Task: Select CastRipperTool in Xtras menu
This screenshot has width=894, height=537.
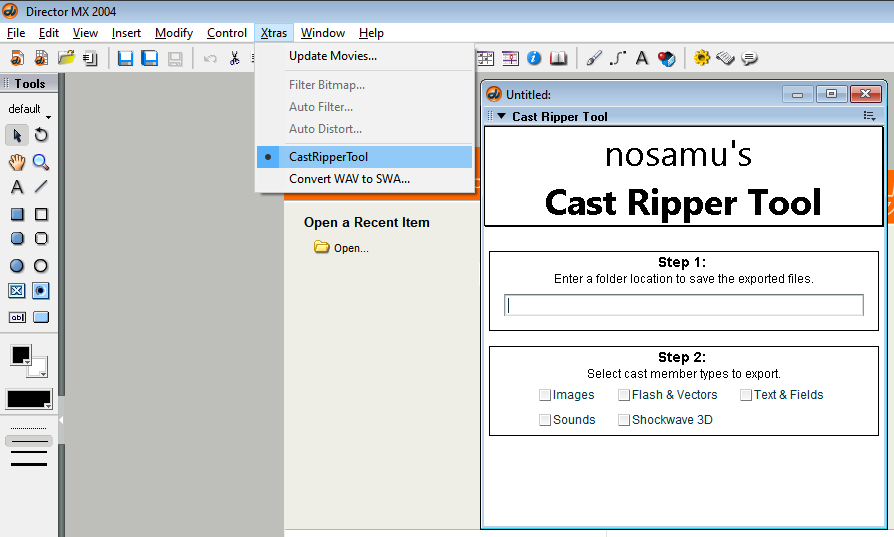Action: (364, 157)
